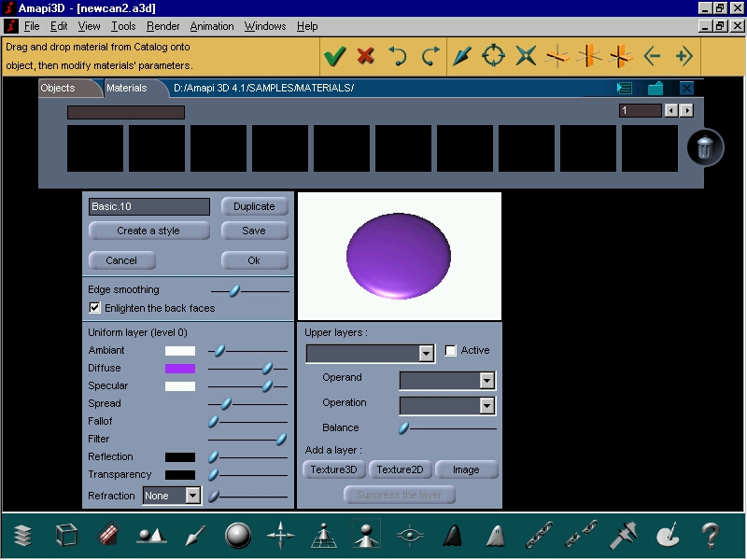This screenshot has height=560, width=747.
Task: Click inside the Basic.10 material name field
Action: (x=148, y=206)
